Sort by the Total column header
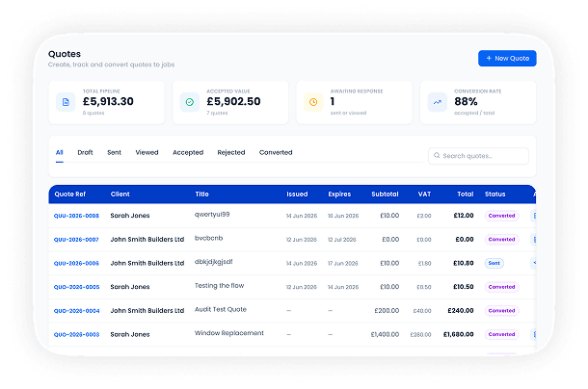This screenshot has width=588, height=389. click(x=465, y=194)
